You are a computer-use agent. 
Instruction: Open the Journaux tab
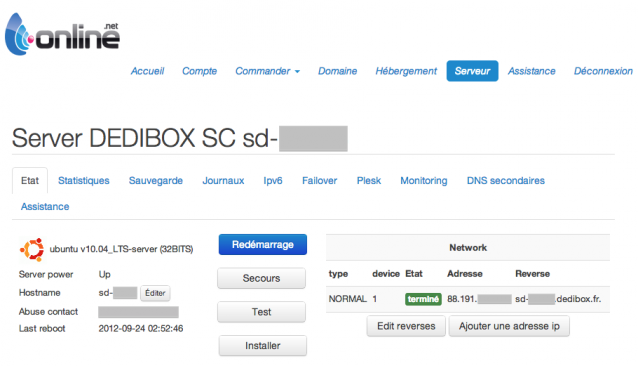223,181
